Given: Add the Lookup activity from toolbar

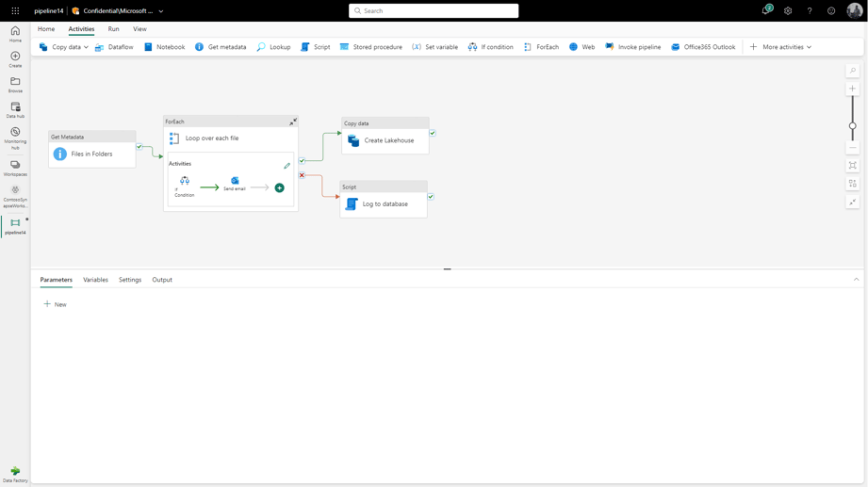Looking at the screenshot, I should click(x=273, y=47).
